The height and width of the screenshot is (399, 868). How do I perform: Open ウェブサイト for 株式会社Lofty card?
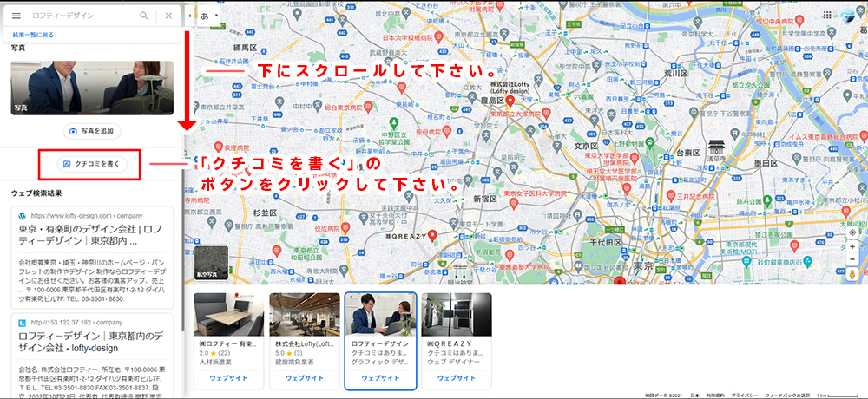[305, 378]
